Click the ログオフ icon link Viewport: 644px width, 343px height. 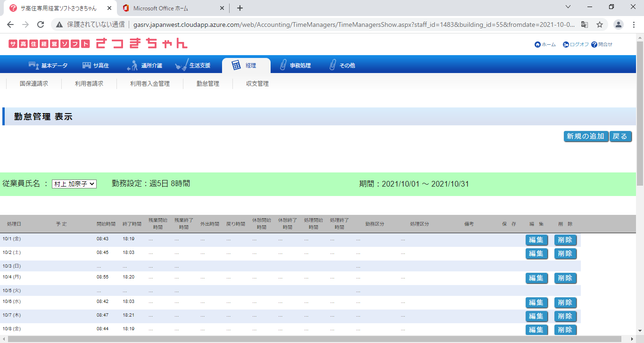566,45
